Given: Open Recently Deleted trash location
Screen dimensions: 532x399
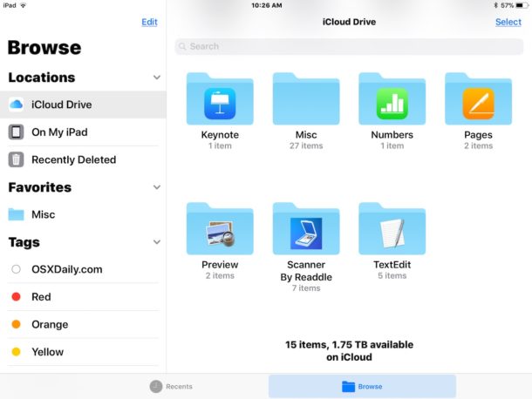Looking at the screenshot, I should (x=83, y=159).
